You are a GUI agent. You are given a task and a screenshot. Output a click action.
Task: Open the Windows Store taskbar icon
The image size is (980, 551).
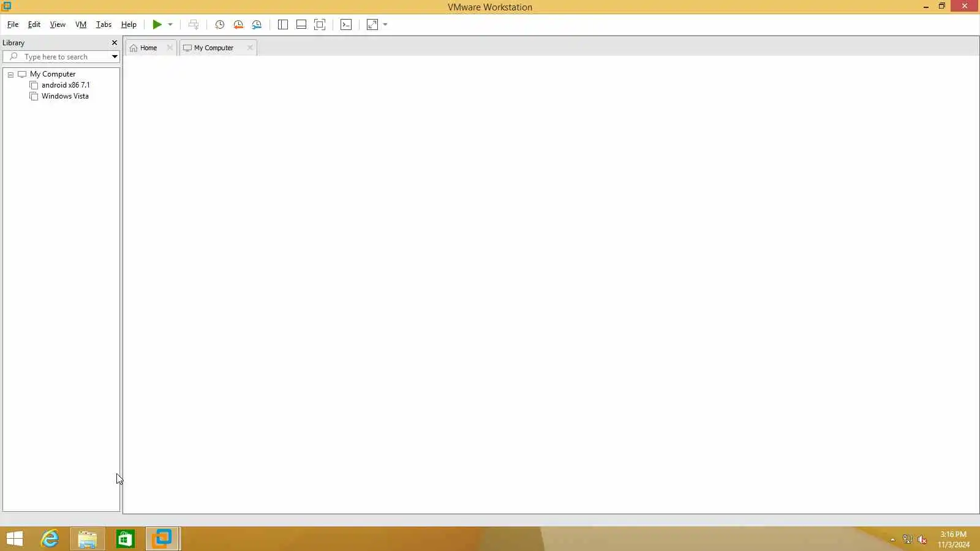coord(126,539)
